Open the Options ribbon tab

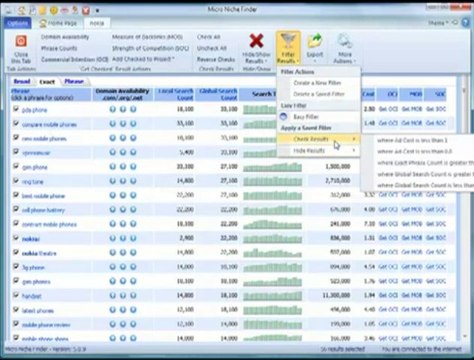17,23
